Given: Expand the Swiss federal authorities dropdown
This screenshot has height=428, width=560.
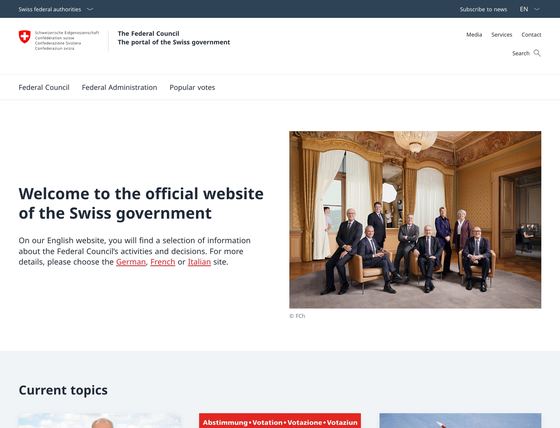Looking at the screenshot, I should (56, 9).
